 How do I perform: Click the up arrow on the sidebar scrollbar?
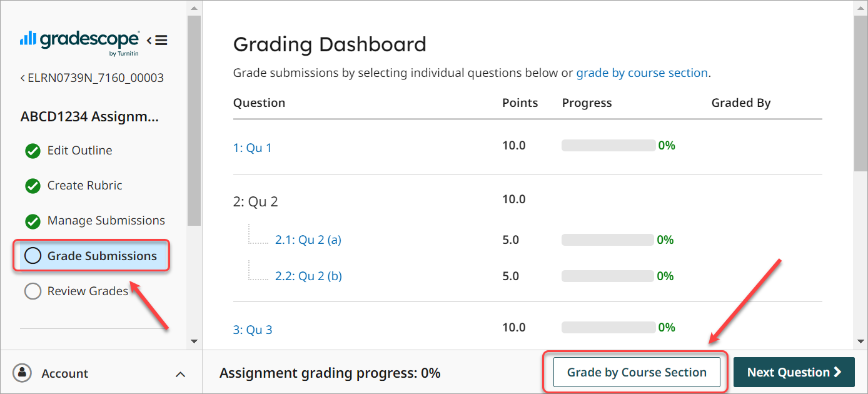tap(194, 7)
